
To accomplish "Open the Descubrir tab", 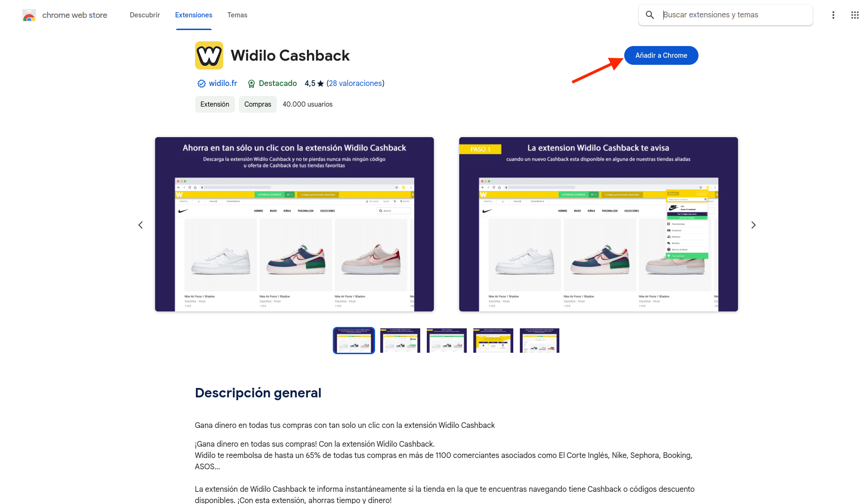I will [x=145, y=15].
